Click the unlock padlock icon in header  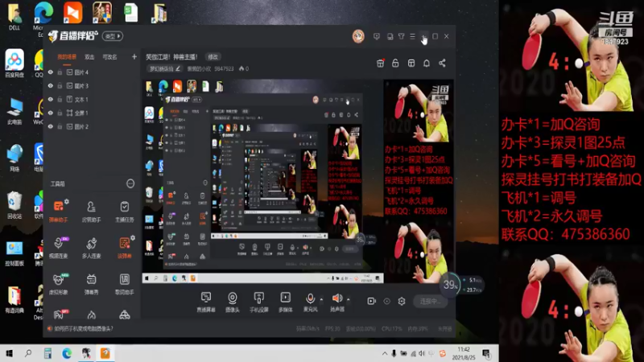click(395, 64)
